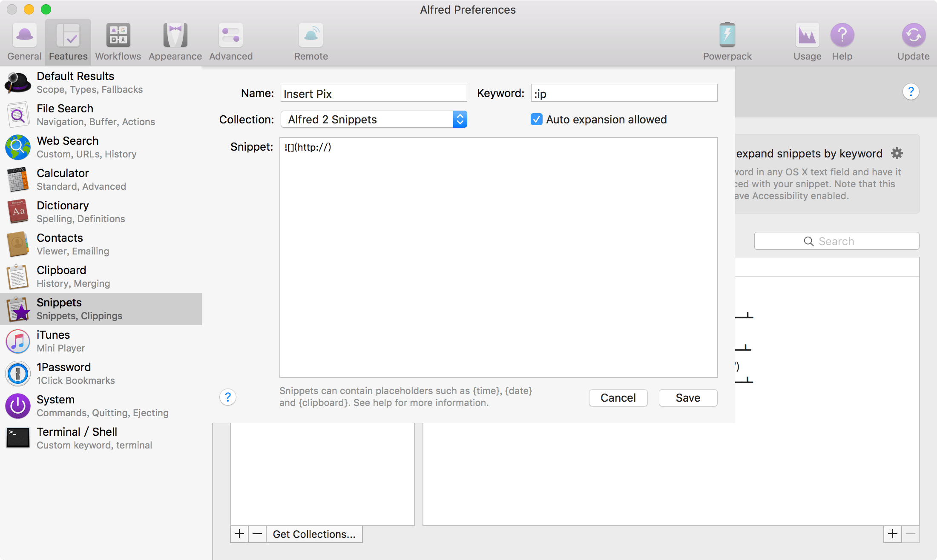Screen dimensions: 937x560
Task: Click the green zoom window button
Action: (46, 9)
